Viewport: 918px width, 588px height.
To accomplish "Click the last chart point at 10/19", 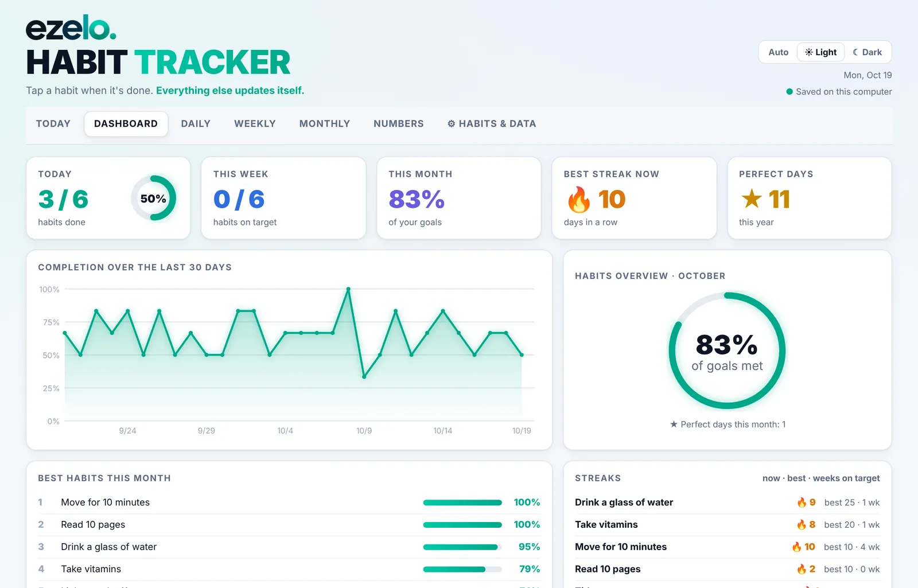I will coord(522,355).
